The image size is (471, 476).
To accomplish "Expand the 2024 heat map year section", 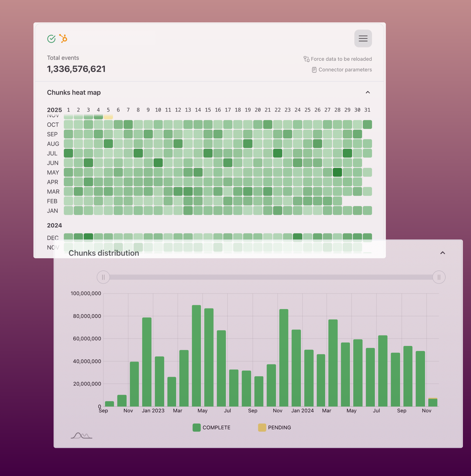I will tap(54, 225).
